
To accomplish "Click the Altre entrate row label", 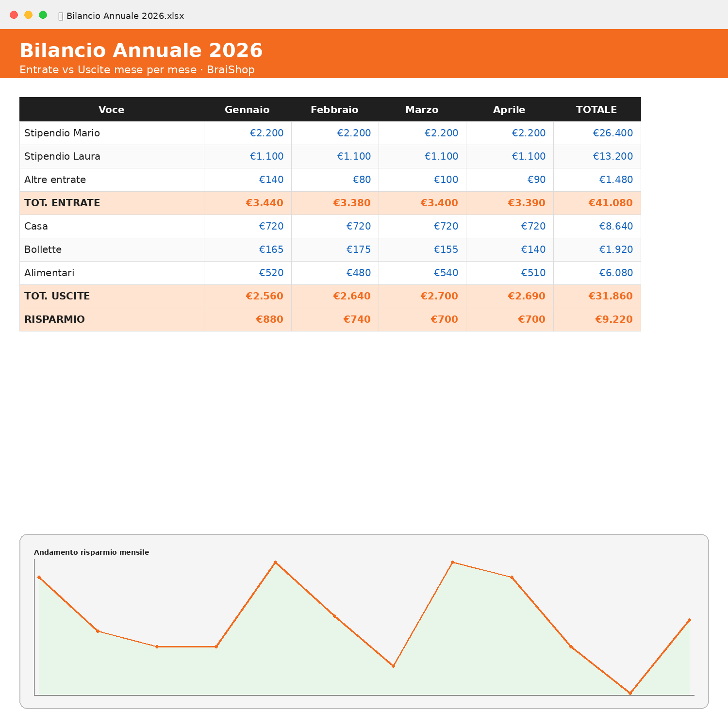I will tap(55, 180).
